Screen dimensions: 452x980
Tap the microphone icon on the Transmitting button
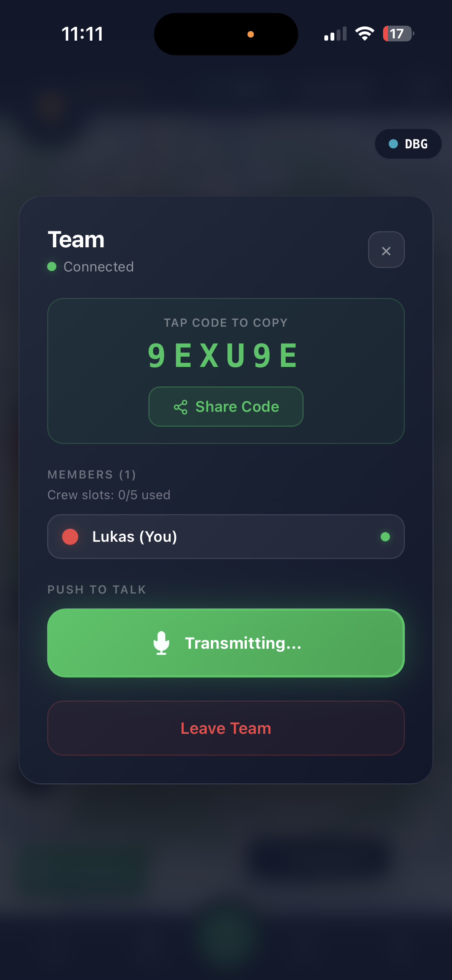pos(161,643)
